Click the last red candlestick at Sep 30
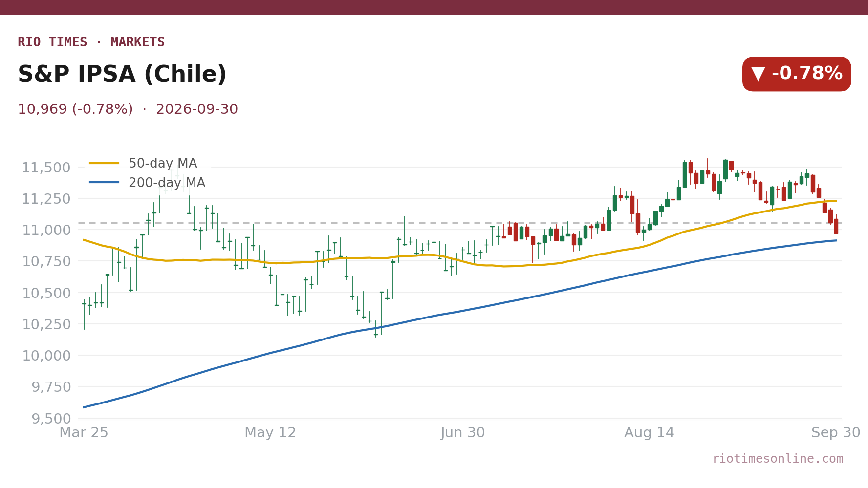 [836, 225]
